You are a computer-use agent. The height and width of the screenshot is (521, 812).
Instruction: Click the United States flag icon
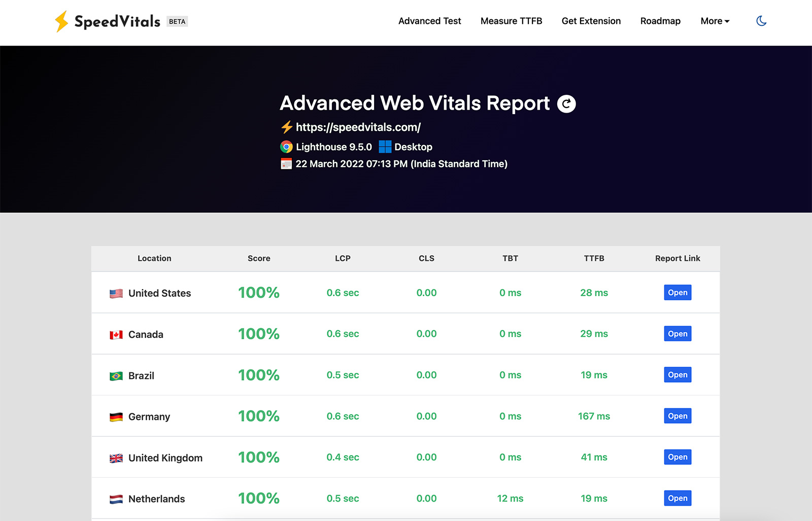[116, 294]
